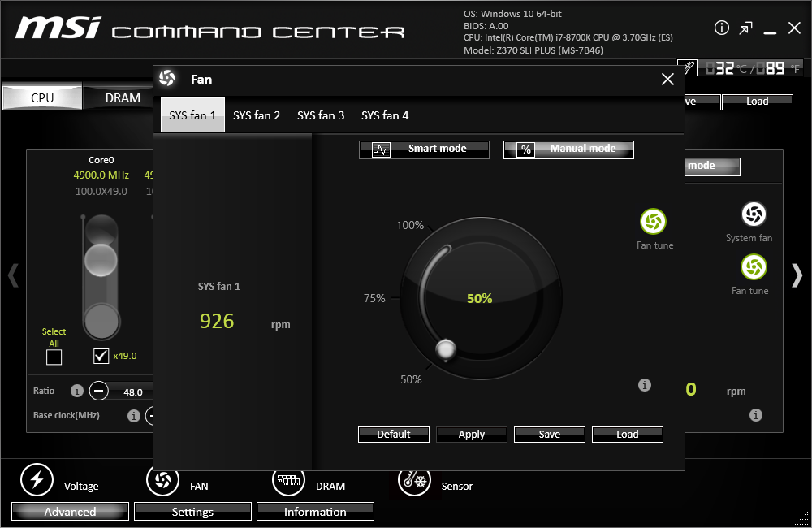The image size is (812, 528).
Task: Switch to the SYS fan 3 tab
Action: click(321, 115)
